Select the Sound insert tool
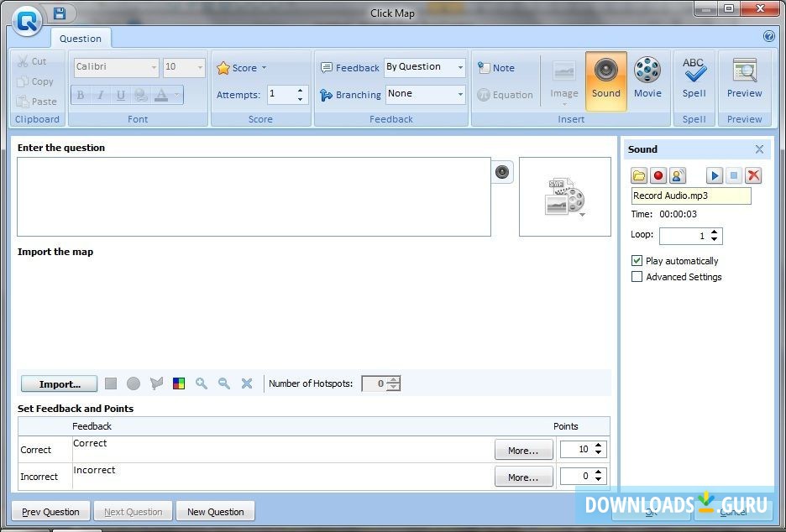The width and height of the screenshot is (786, 532). click(x=605, y=80)
